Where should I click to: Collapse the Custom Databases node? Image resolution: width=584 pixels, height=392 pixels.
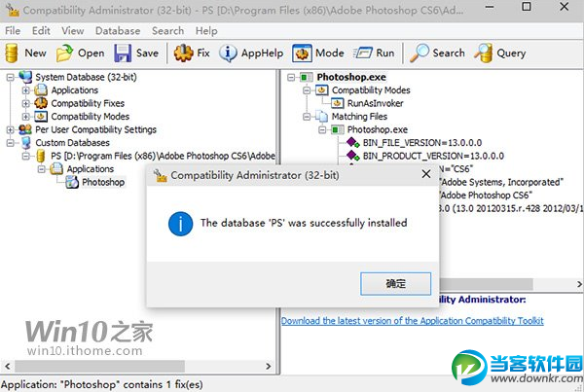11,143
